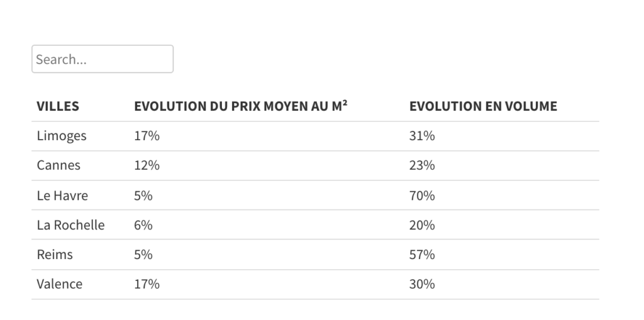Viewport: 644px width, 320px height.
Task: Select the Reims city cell
Action: [55, 255]
